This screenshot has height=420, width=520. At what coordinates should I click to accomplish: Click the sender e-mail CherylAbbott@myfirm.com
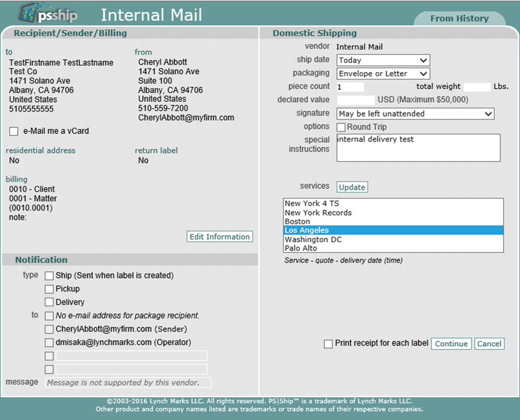click(x=186, y=118)
